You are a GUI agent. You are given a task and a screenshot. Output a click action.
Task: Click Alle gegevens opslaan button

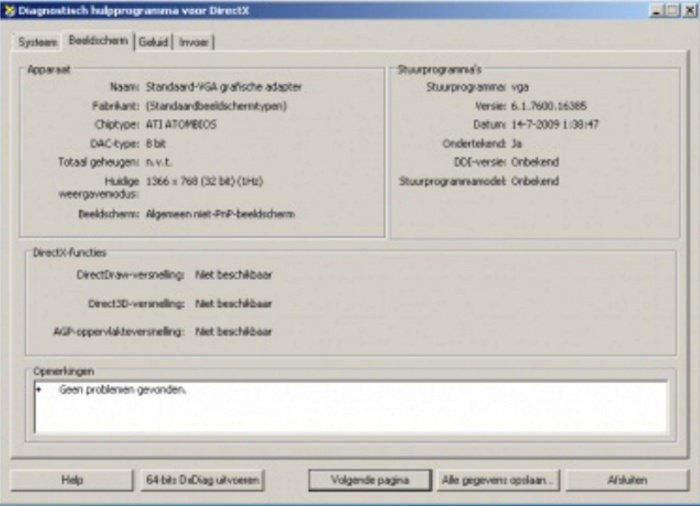[x=498, y=480]
